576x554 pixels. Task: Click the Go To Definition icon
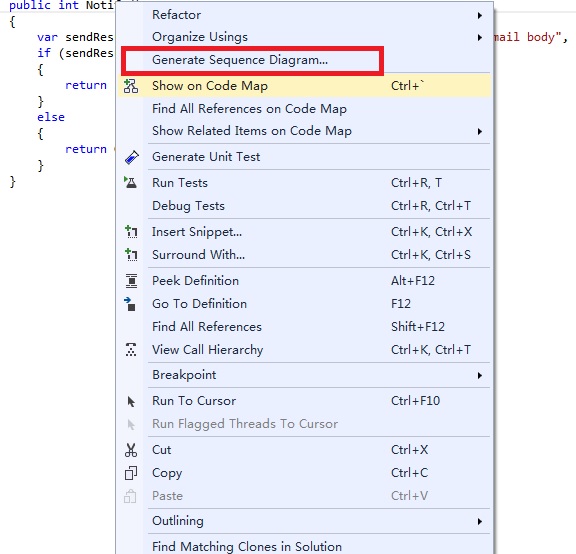pos(130,304)
